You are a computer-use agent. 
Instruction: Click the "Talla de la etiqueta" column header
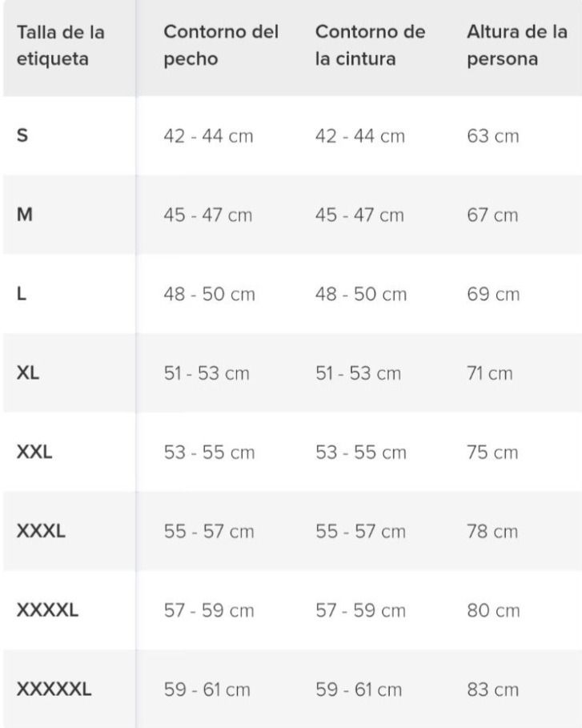61,47
